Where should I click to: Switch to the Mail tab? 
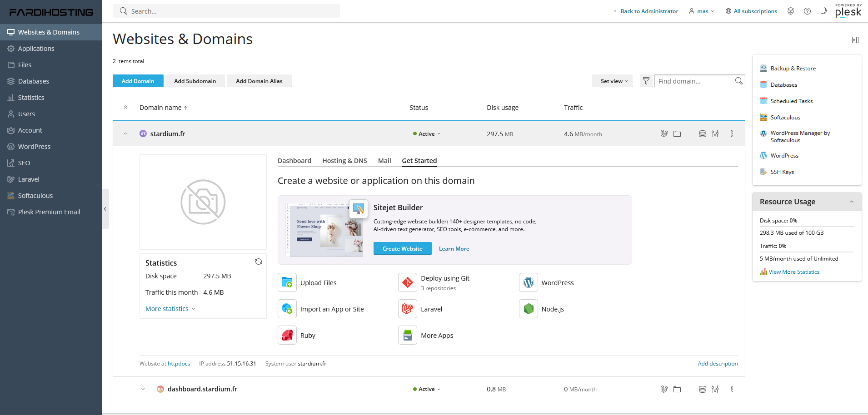(x=384, y=161)
